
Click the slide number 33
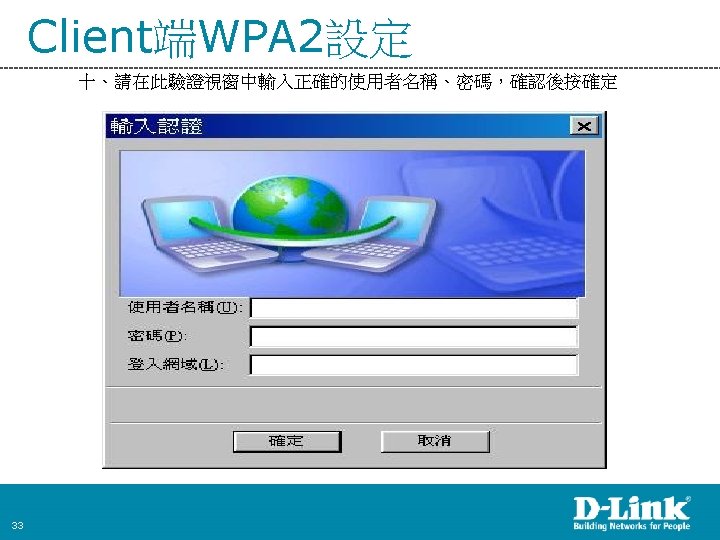17,525
